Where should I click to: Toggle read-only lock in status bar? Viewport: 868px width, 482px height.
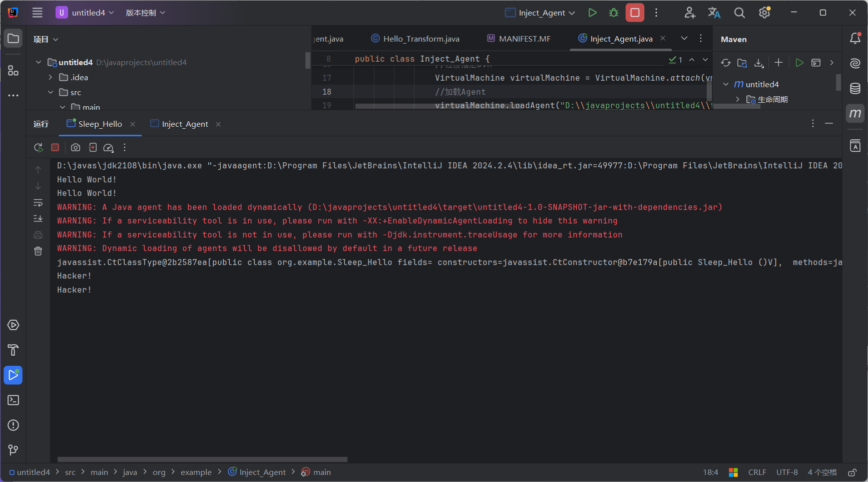click(852, 472)
